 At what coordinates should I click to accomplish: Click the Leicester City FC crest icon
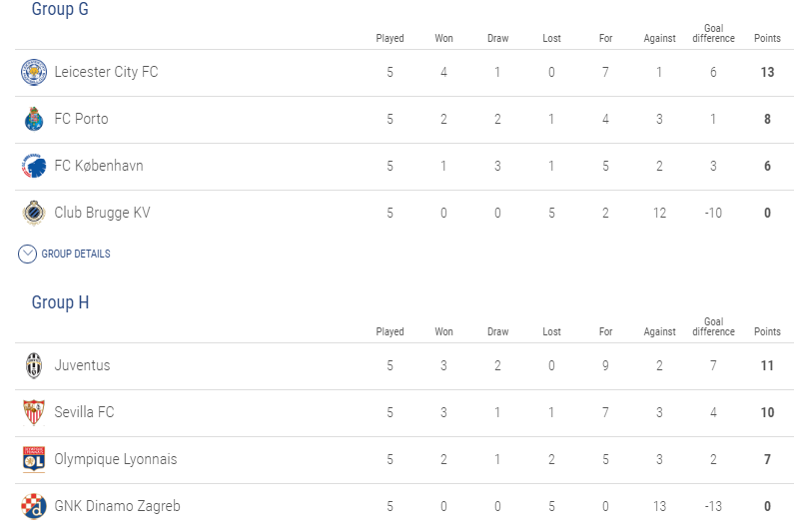(x=34, y=72)
